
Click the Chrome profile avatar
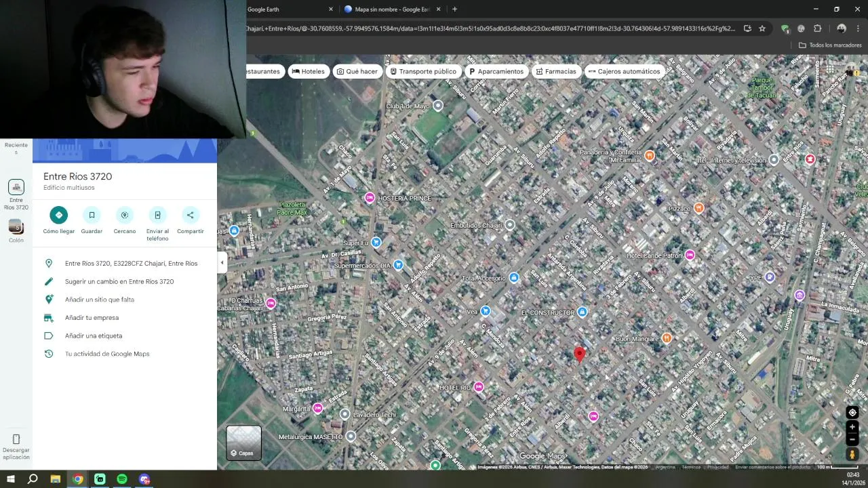coord(842,28)
